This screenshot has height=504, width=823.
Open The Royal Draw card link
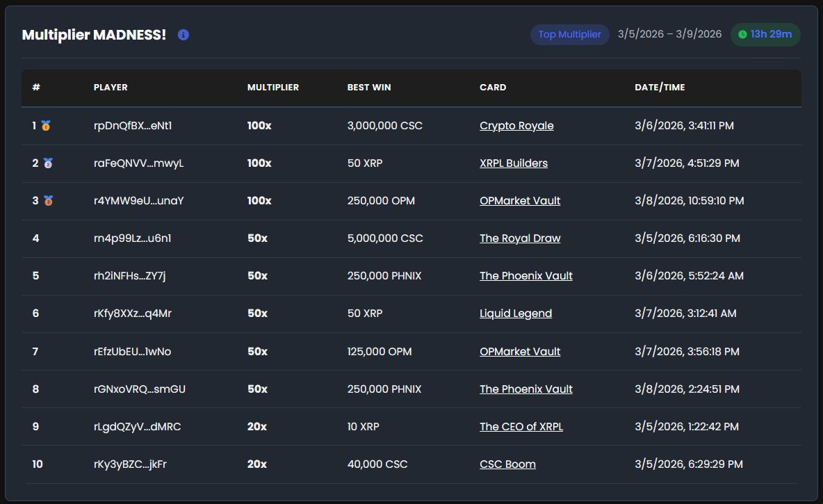[520, 238]
